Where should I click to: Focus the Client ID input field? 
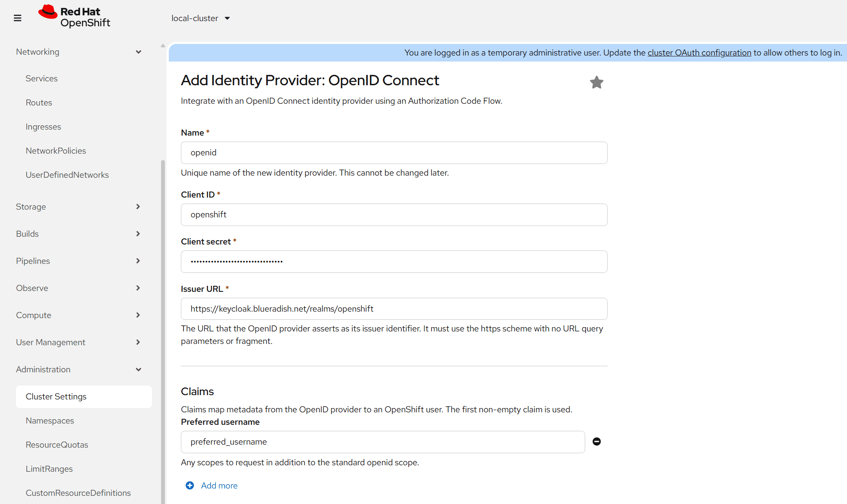[394, 215]
